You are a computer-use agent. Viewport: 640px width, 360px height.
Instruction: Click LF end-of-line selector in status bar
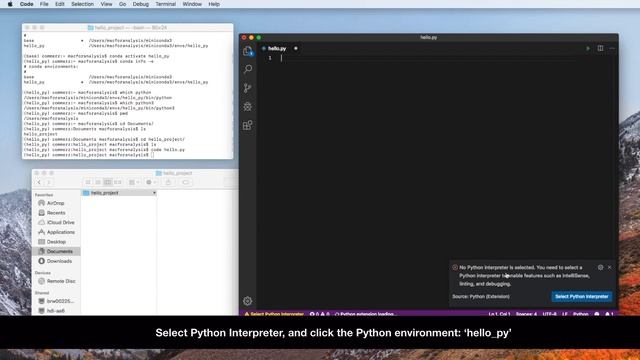pos(565,314)
